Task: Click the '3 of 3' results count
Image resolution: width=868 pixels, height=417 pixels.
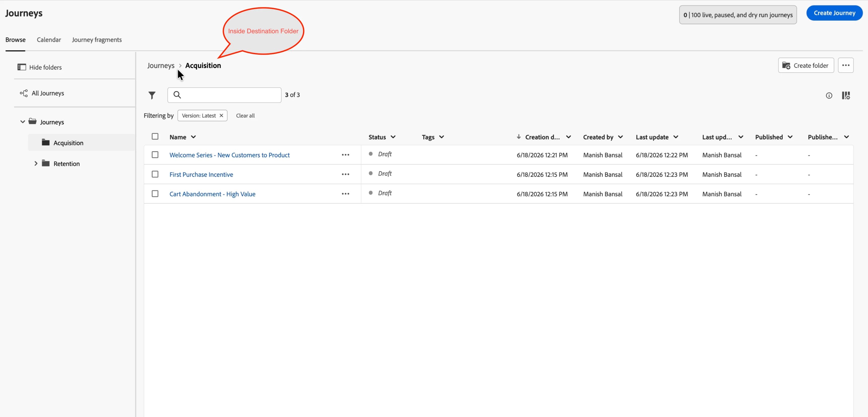Action: (292, 95)
